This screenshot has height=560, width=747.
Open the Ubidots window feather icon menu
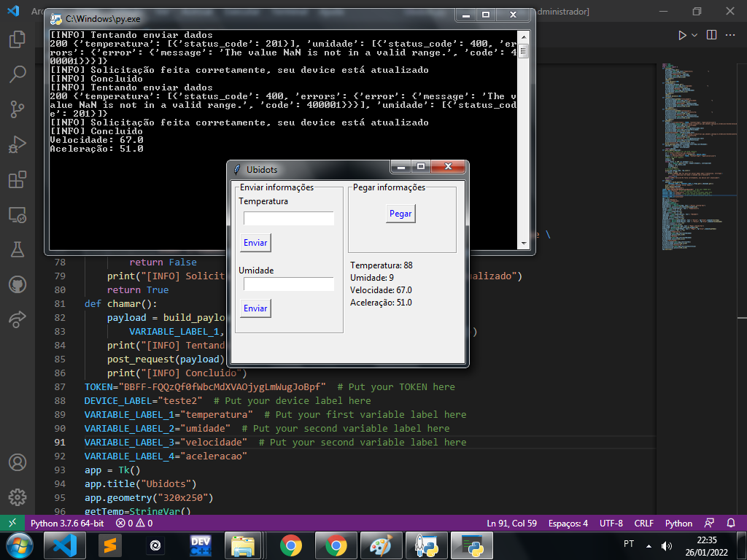237,169
